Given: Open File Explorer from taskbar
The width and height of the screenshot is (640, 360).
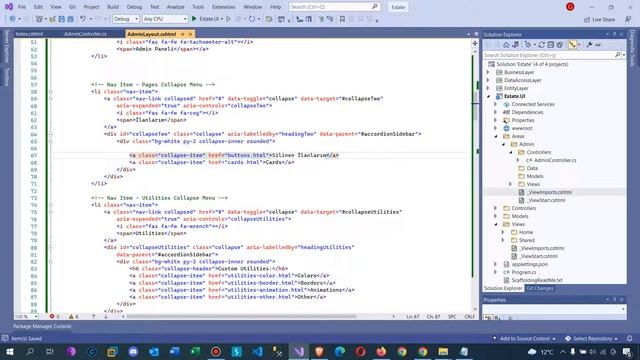Looking at the screenshot, I should point(443,351).
